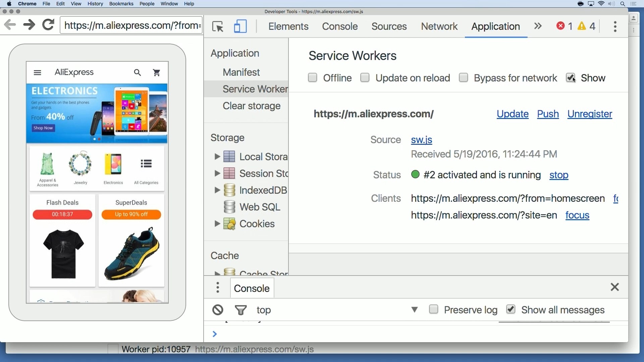Open the Chrome Bookmarks menu

(121, 4)
